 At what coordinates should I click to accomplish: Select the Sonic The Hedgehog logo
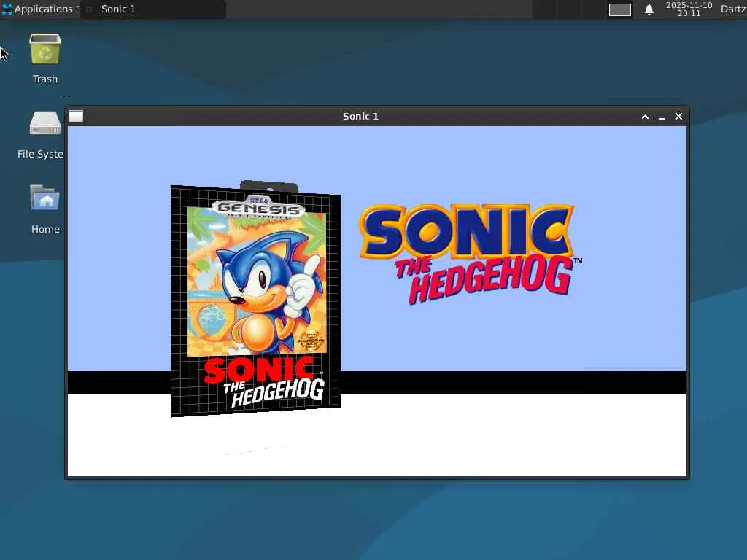(x=471, y=254)
